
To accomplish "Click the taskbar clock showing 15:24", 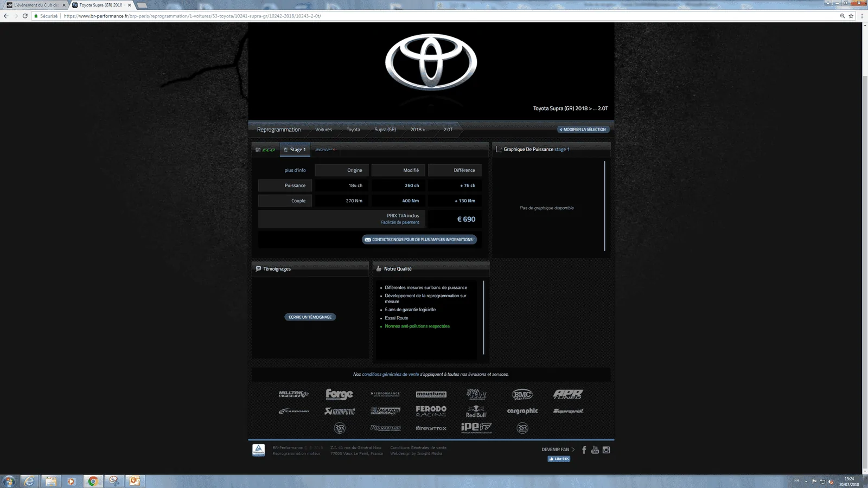I will [849, 481].
